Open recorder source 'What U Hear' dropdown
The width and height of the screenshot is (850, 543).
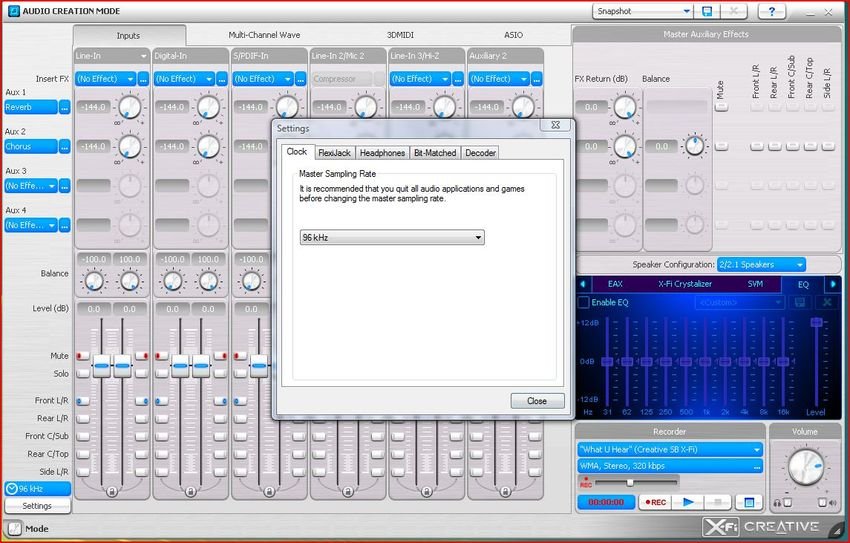coord(670,449)
